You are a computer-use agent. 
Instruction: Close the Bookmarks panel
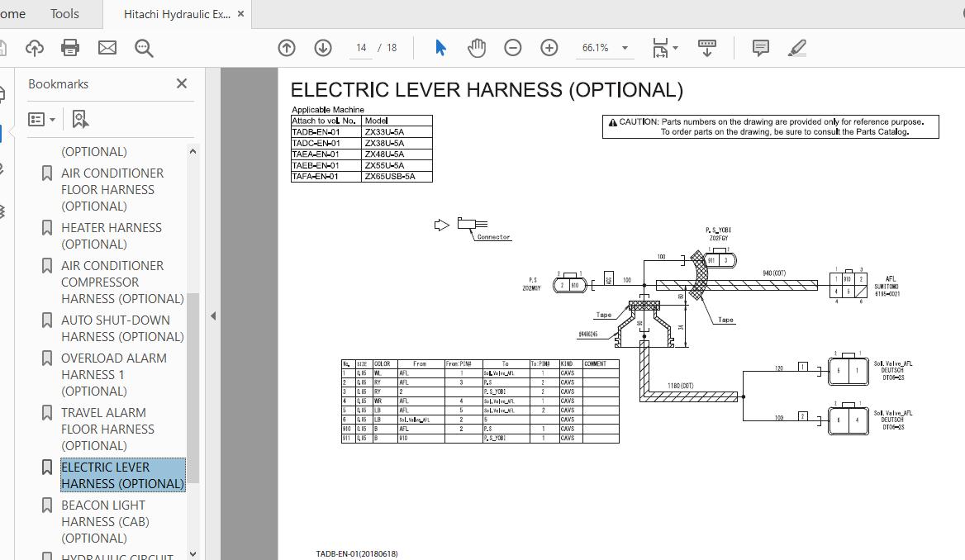182,83
